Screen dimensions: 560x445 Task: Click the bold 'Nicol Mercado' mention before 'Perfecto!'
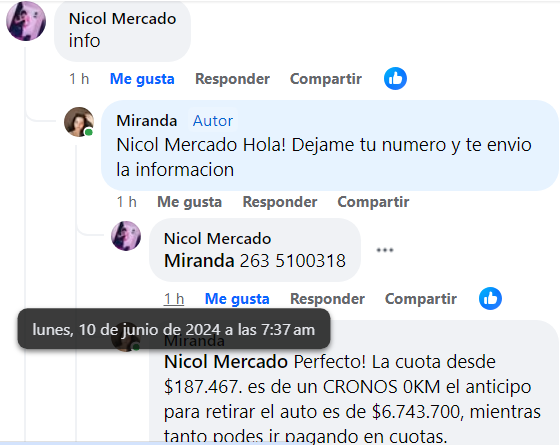tap(226, 362)
